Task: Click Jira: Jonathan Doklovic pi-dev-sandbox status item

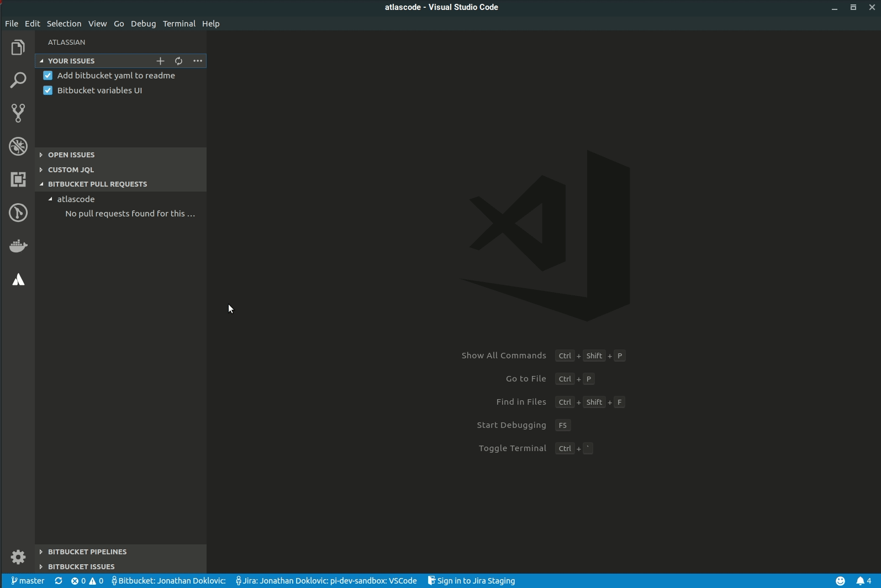Action: pos(326,581)
